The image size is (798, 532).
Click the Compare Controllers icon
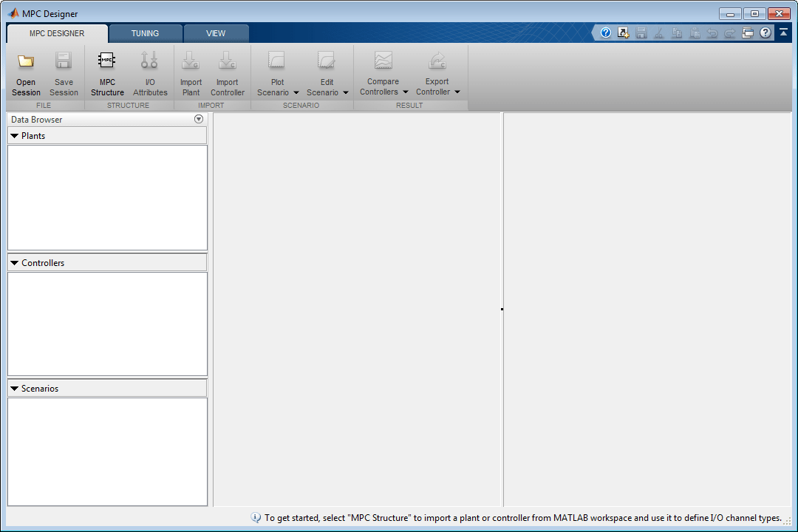pos(383,61)
